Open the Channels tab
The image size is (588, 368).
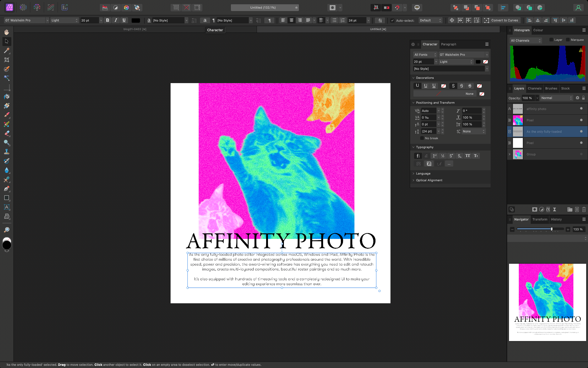(534, 88)
